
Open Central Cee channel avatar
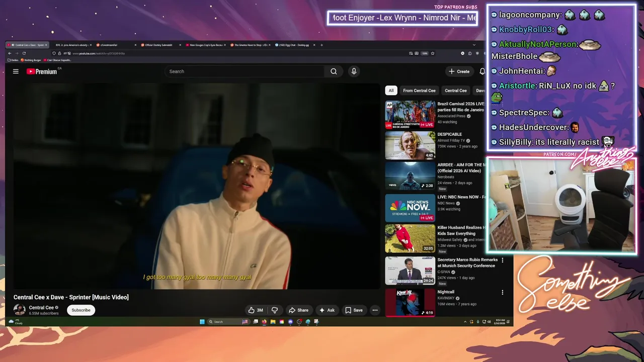(20, 310)
